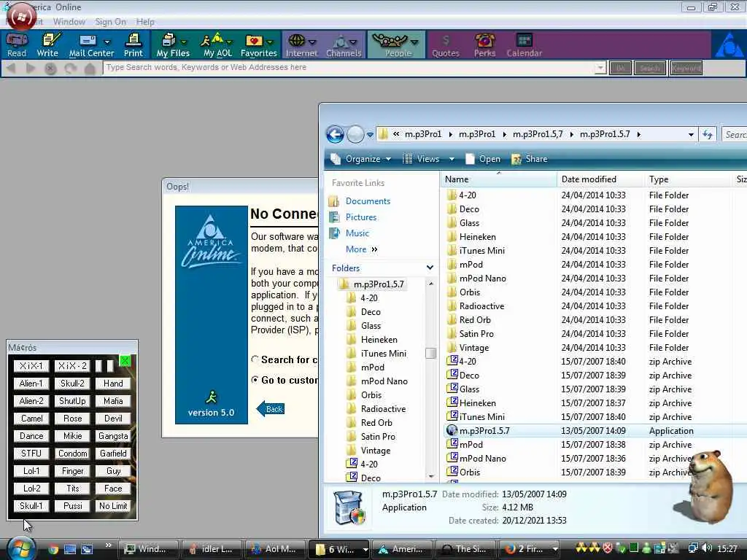This screenshot has width=747, height=560.
Task: Open the Calendar icon
Action: (x=524, y=44)
